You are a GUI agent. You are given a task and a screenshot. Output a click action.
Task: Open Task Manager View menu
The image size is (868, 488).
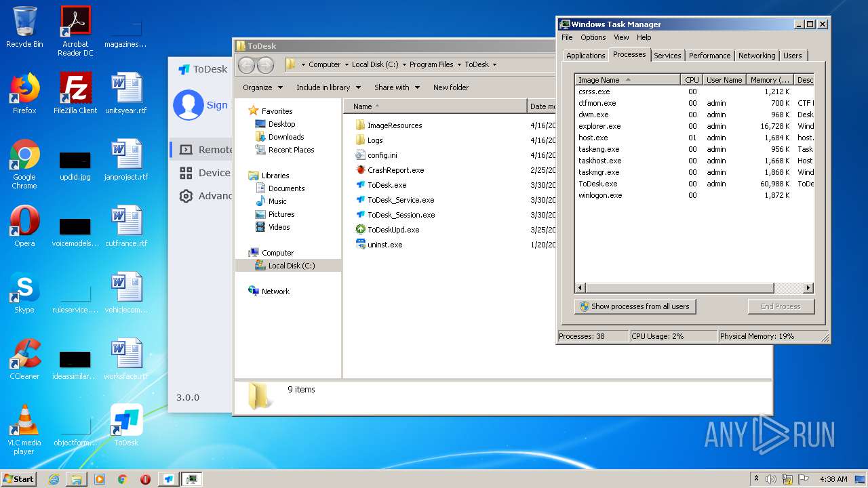coord(621,38)
